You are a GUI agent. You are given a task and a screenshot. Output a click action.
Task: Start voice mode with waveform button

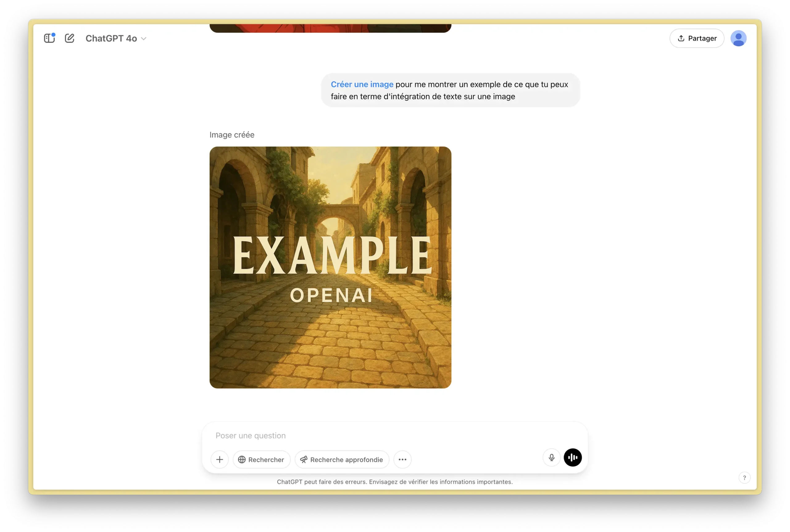point(572,457)
